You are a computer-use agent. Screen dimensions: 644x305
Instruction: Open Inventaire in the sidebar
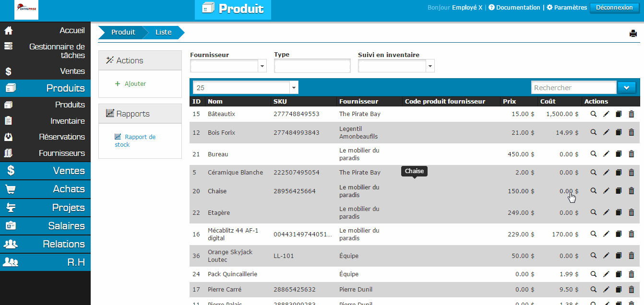click(68, 121)
